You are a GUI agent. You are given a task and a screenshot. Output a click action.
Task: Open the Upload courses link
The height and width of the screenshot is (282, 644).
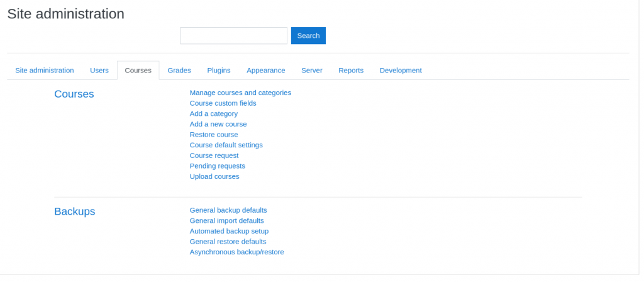point(214,176)
